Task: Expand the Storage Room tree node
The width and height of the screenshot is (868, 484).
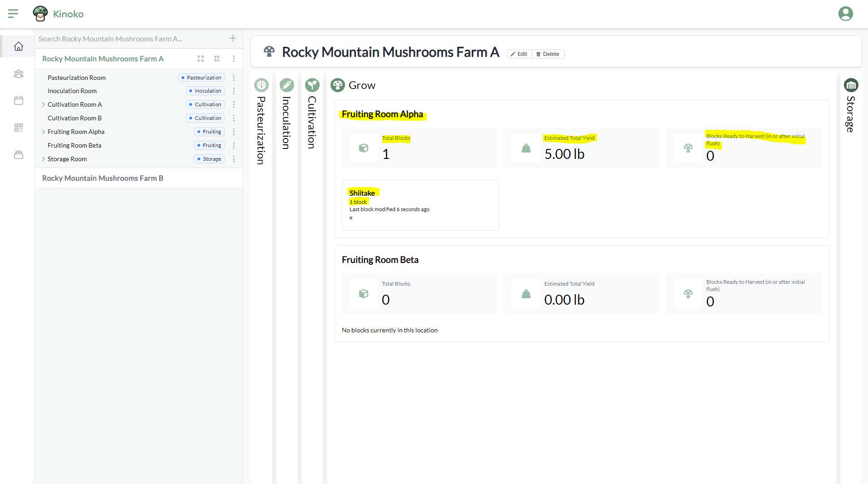Action: point(43,159)
